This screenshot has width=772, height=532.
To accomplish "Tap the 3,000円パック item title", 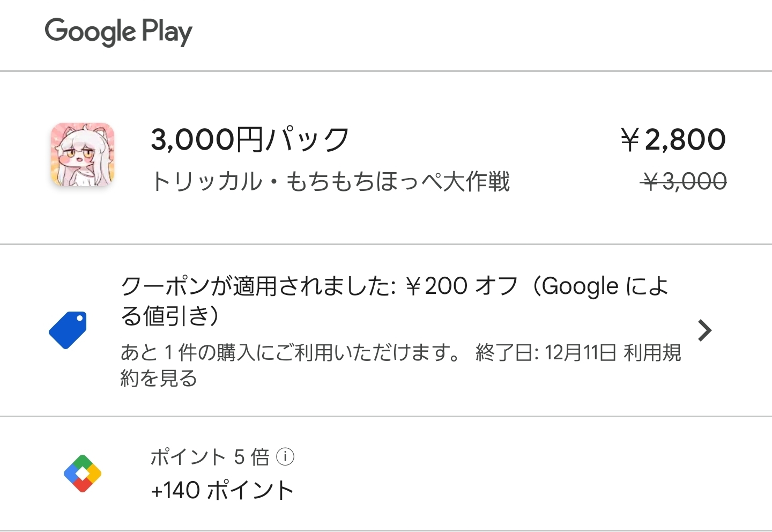I will click(250, 139).
